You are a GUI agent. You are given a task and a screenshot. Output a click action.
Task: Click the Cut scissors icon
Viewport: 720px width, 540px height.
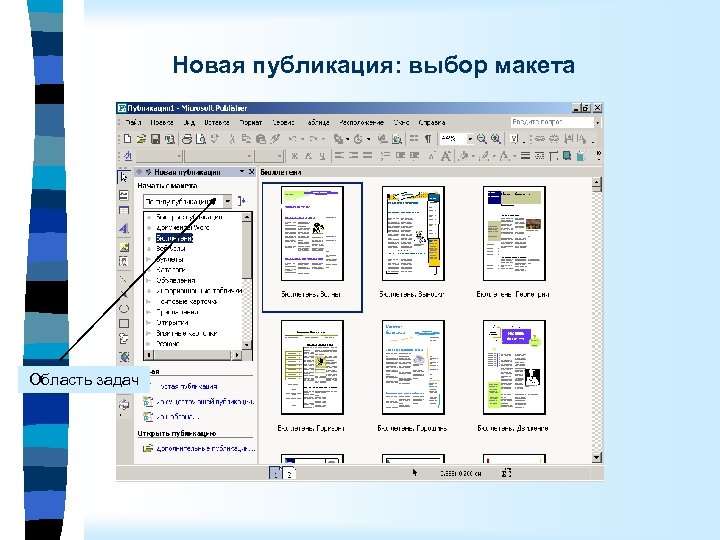tap(232, 139)
